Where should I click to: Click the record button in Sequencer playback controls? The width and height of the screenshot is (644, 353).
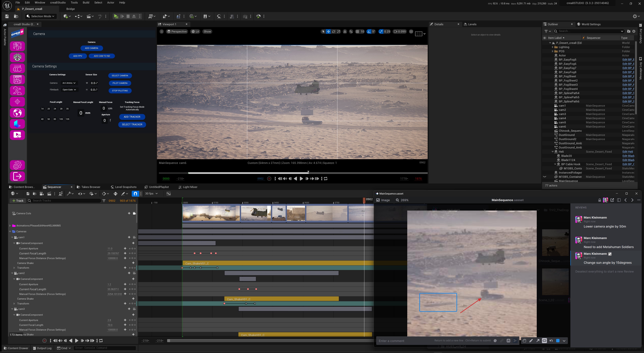(x=45, y=340)
